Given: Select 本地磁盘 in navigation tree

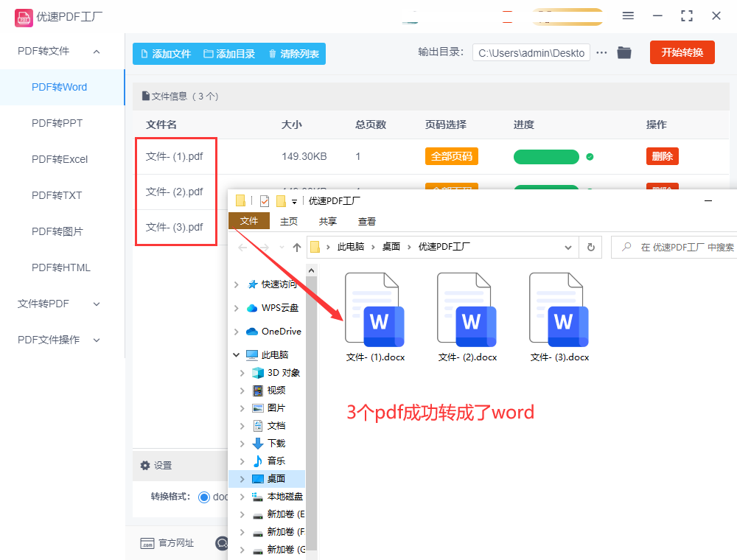Looking at the screenshot, I should pos(284,497).
